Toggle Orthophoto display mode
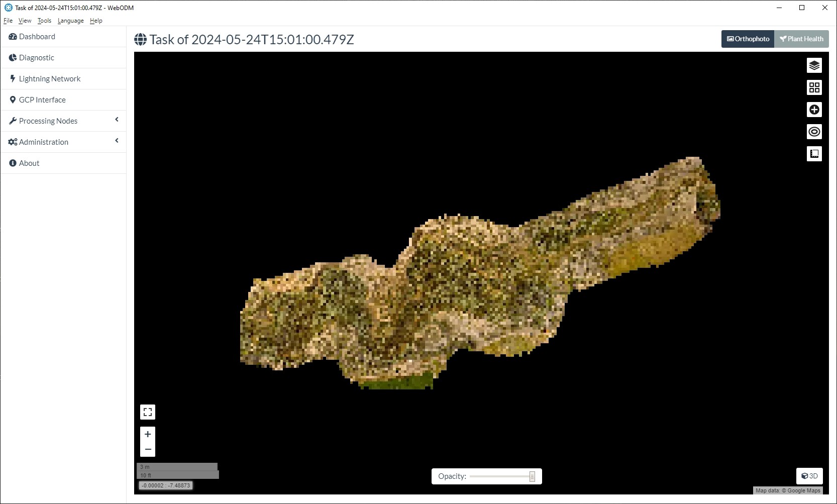 pos(748,39)
